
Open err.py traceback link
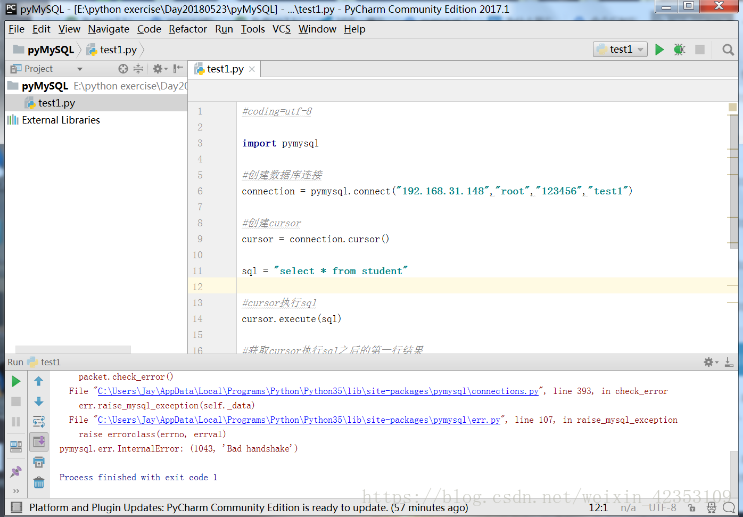coord(299,419)
